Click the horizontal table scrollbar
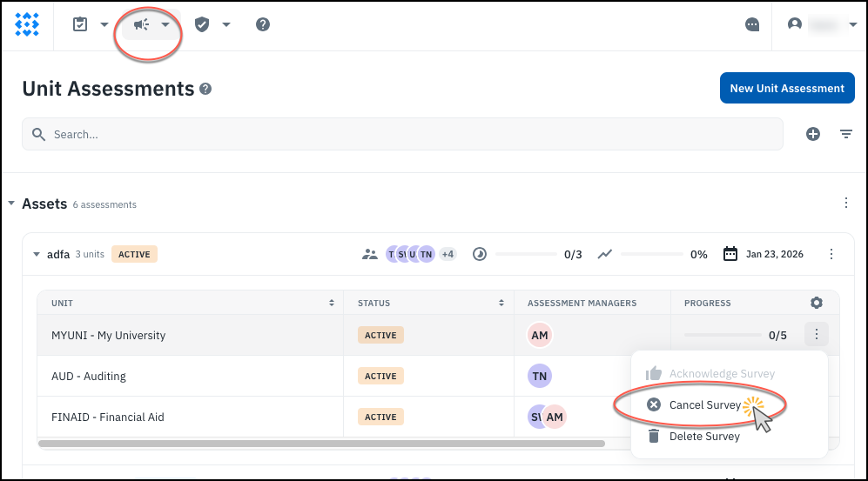868x481 pixels. click(x=322, y=444)
